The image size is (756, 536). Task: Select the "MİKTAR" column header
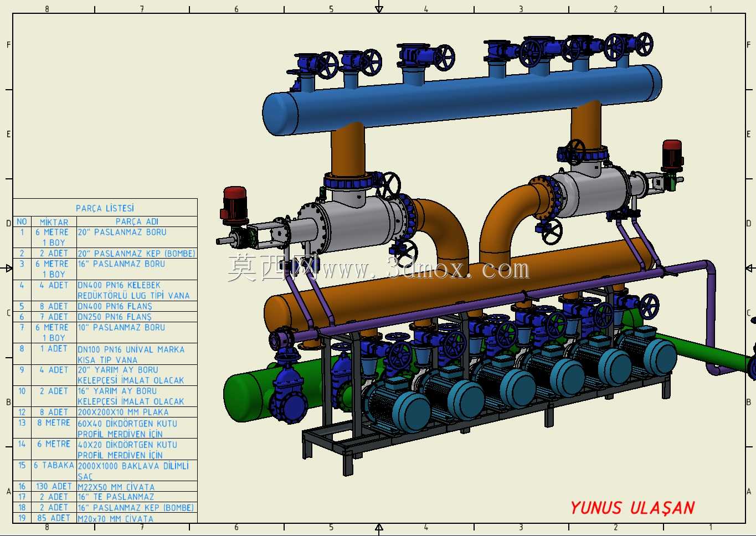point(54,222)
